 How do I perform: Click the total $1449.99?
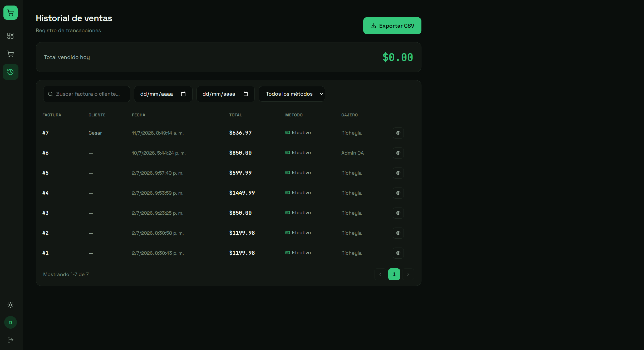(x=242, y=193)
